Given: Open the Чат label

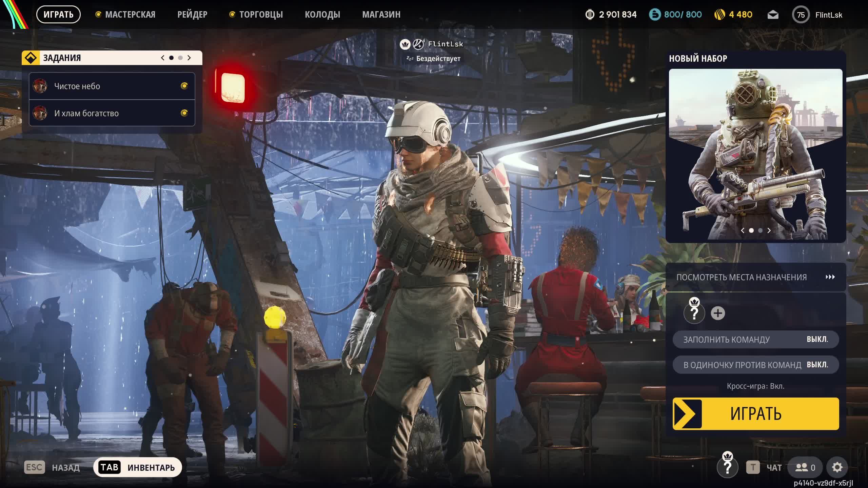Looking at the screenshot, I should coord(774,468).
